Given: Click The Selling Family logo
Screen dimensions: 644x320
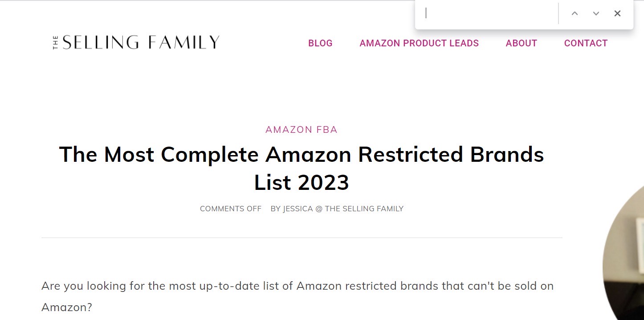Looking at the screenshot, I should (x=136, y=43).
